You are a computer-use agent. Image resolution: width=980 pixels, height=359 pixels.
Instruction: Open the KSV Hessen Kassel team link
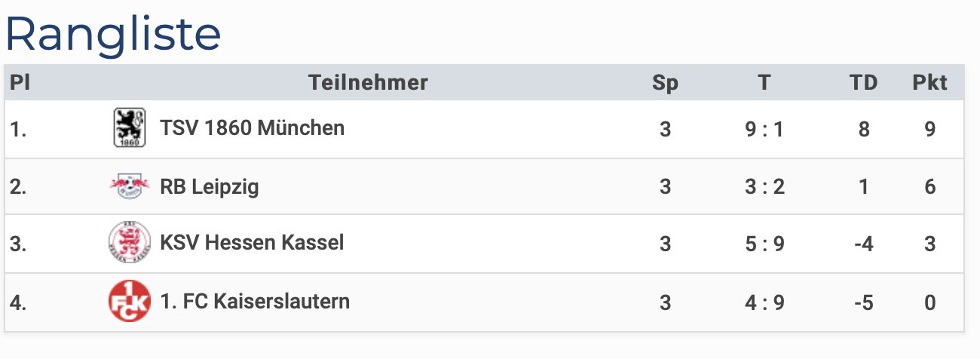(252, 243)
